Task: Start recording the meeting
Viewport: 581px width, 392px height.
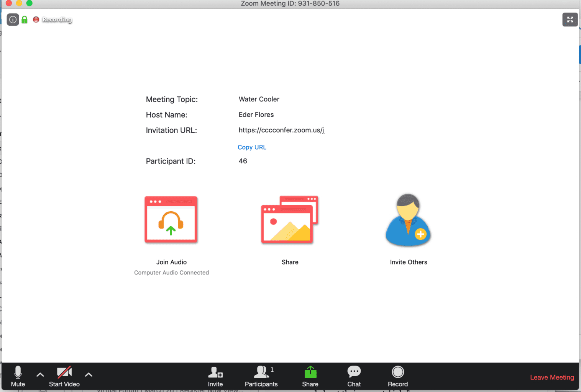Action: 397,376
